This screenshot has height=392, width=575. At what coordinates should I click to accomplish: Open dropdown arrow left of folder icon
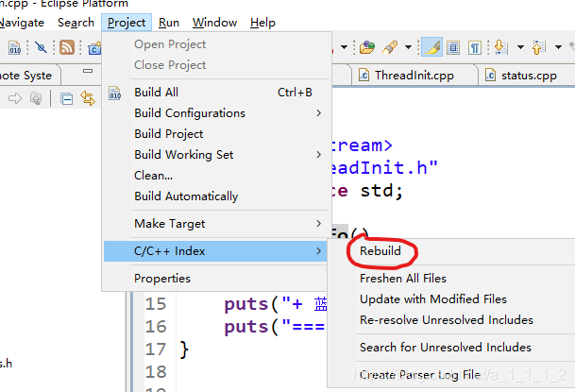(344, 47)
